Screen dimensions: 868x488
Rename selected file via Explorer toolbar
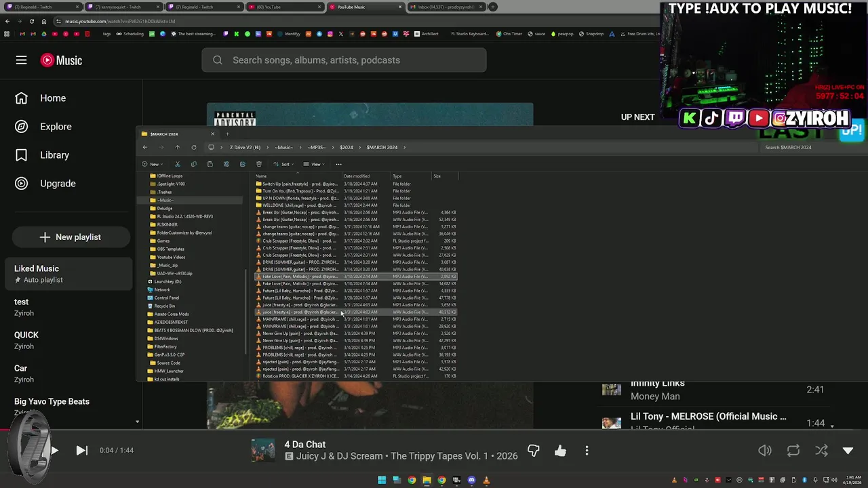point(226,164)
